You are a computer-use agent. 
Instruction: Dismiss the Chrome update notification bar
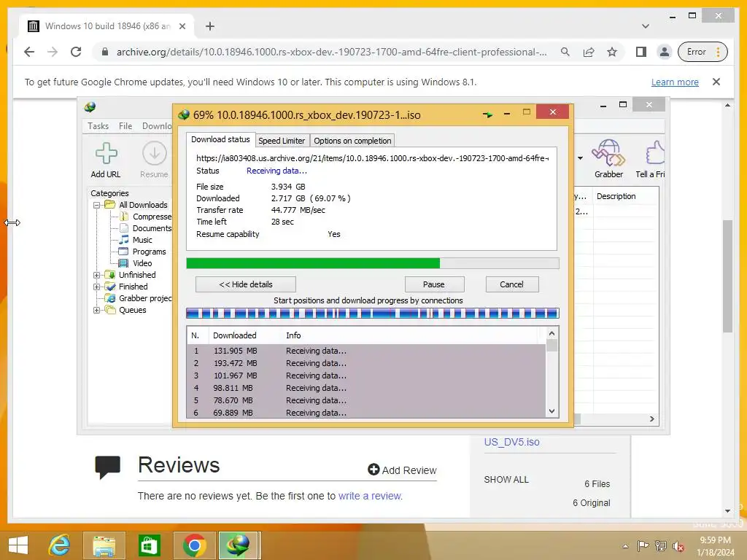[x=716, y=82]
